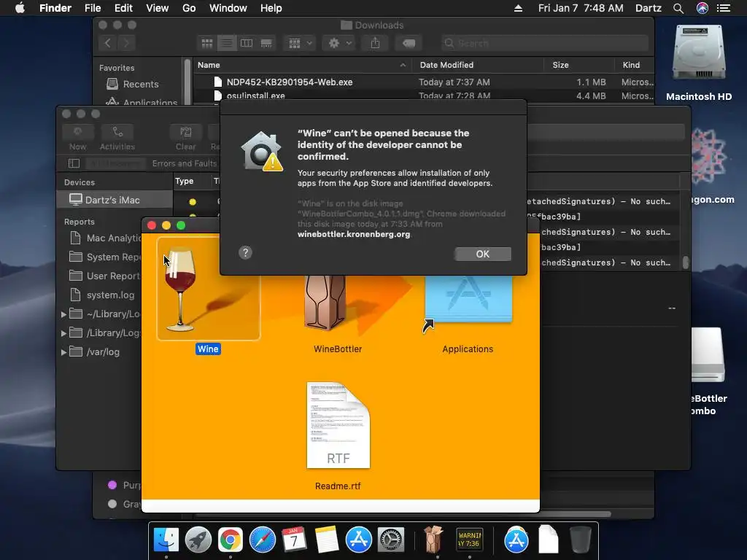
Task: Sort Downloads by Size column
Action: pyautogui.click(x=578, y=65)
